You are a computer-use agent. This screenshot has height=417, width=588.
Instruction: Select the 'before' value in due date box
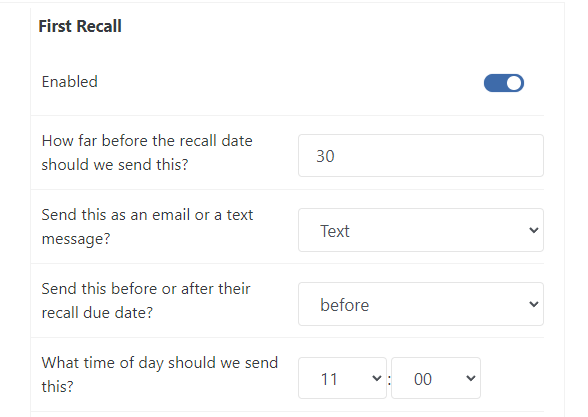(x=345, y=305)
